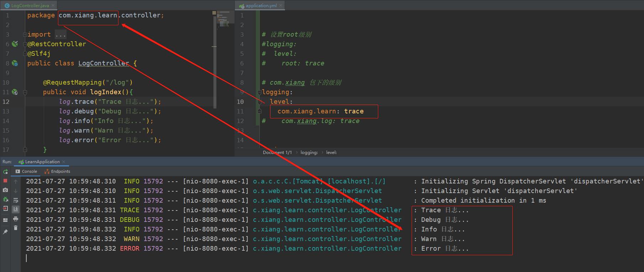Click the Rerun LearnApplication icon

click(5, 172)
